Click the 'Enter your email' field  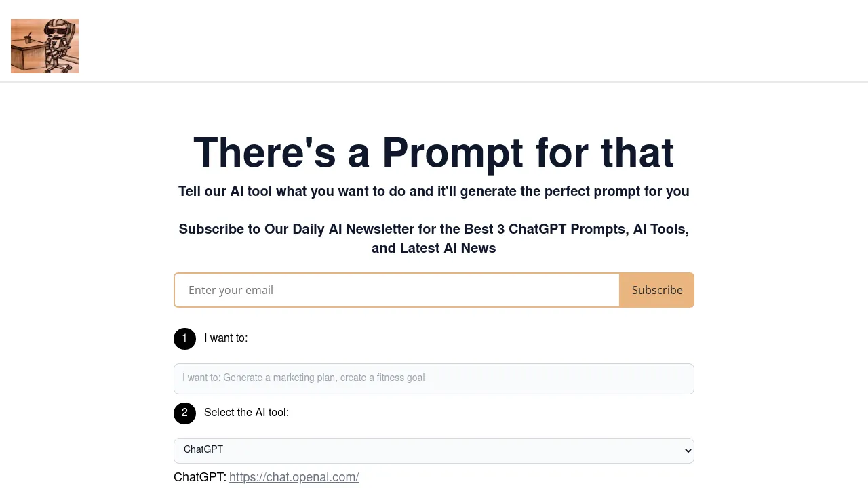(397, 290)
